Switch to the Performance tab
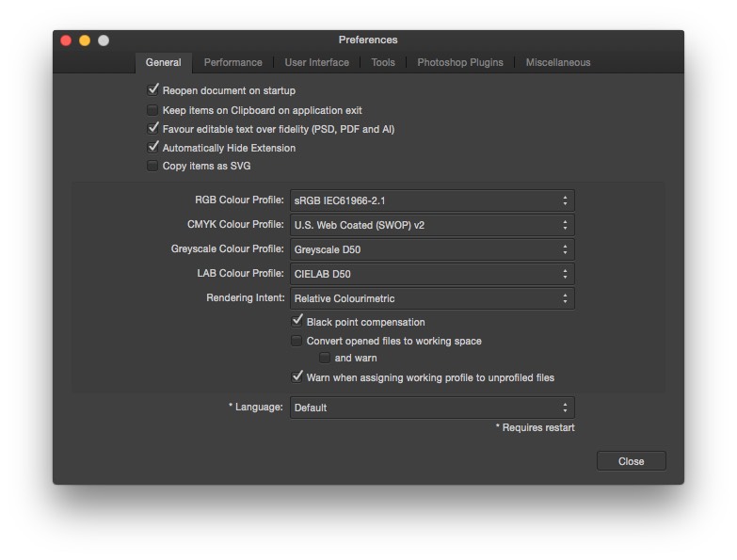 tap(232, 63)
